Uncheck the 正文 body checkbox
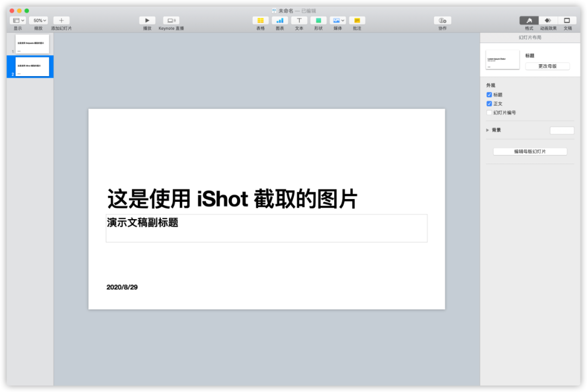The width and height of the screenshot is (587, 392). point(489,104)
